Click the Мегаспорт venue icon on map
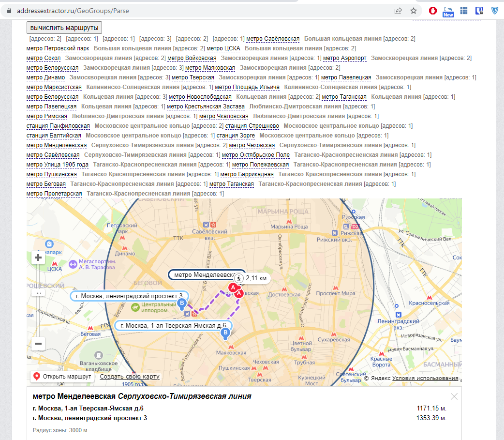This screenshot has width=504, height=440. point(73,264)
